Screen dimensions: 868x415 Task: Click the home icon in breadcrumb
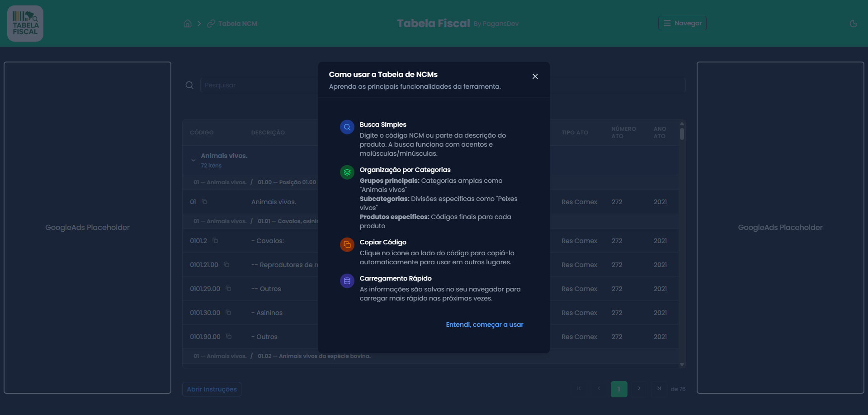188,24
